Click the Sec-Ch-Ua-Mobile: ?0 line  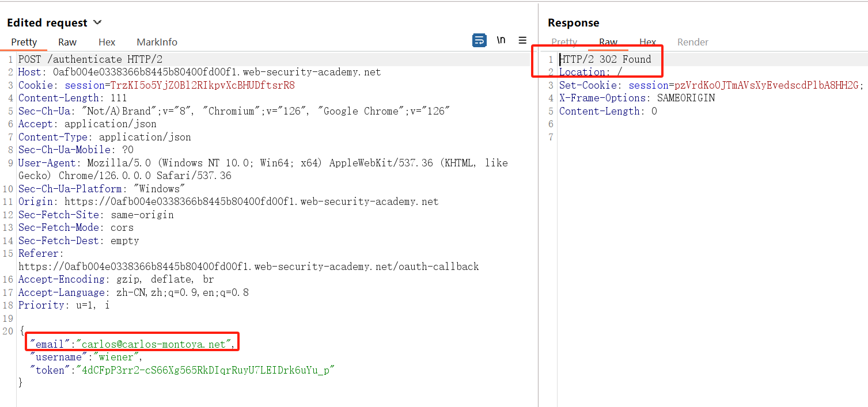tap(75, 150)
